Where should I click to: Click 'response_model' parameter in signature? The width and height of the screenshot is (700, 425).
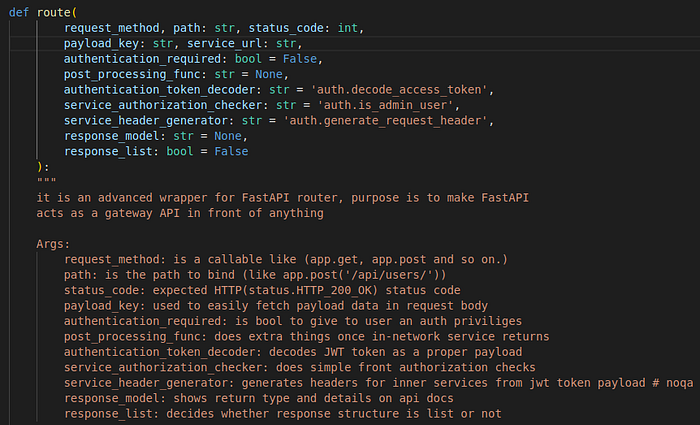[112, 136]
